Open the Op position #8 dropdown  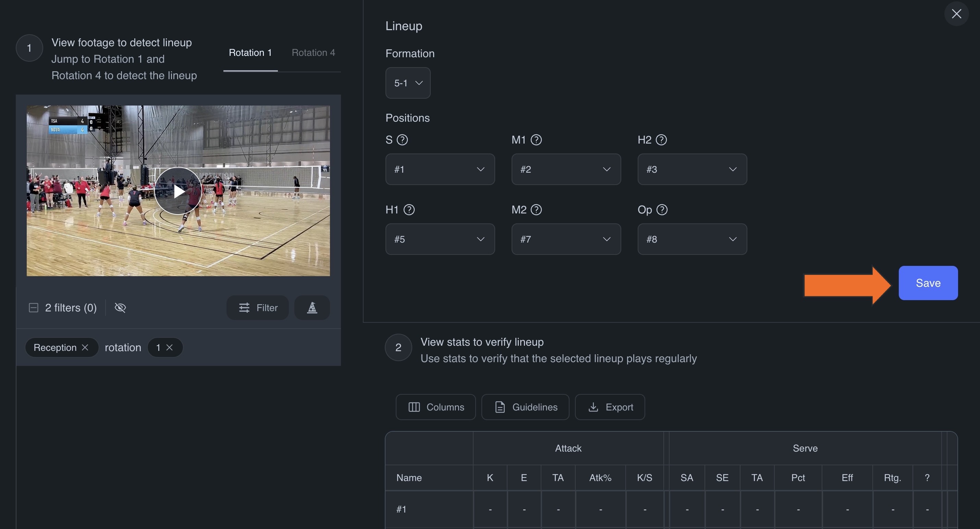coord(692,239)
